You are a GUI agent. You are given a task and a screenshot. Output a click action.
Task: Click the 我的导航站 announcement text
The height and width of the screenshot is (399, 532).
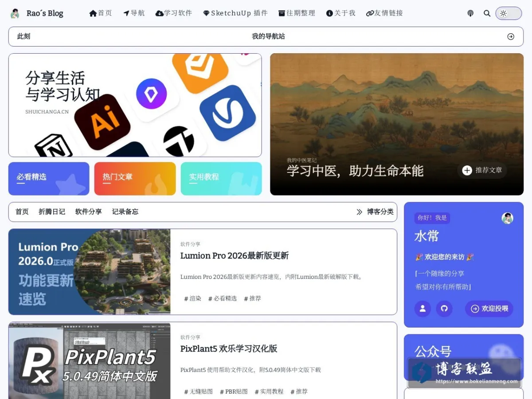268,36
